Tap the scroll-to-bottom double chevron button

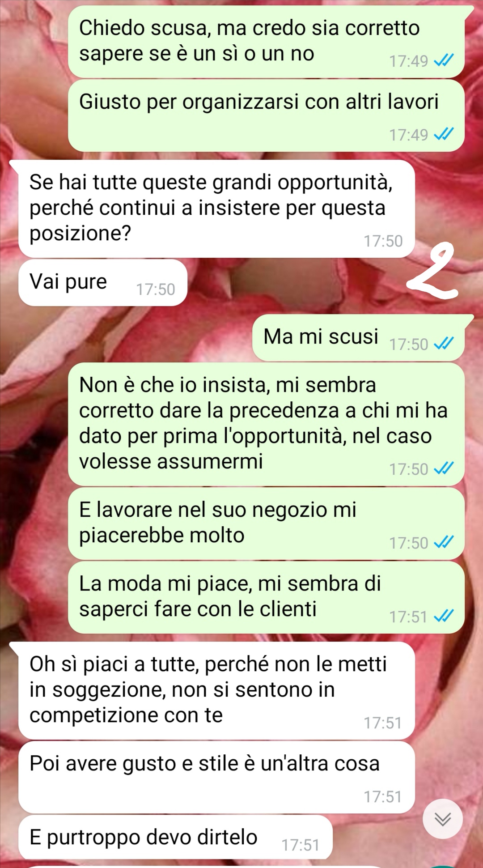(443, 818)
